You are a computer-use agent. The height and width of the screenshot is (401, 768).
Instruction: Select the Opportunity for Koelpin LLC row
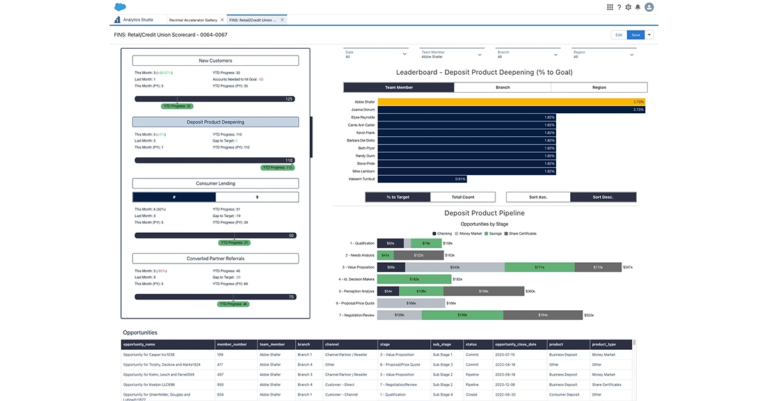pyautogui.click(x=376, y=385)
